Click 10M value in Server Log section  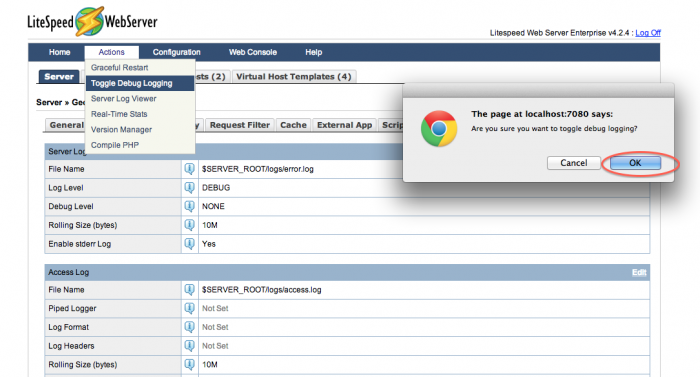210,225
